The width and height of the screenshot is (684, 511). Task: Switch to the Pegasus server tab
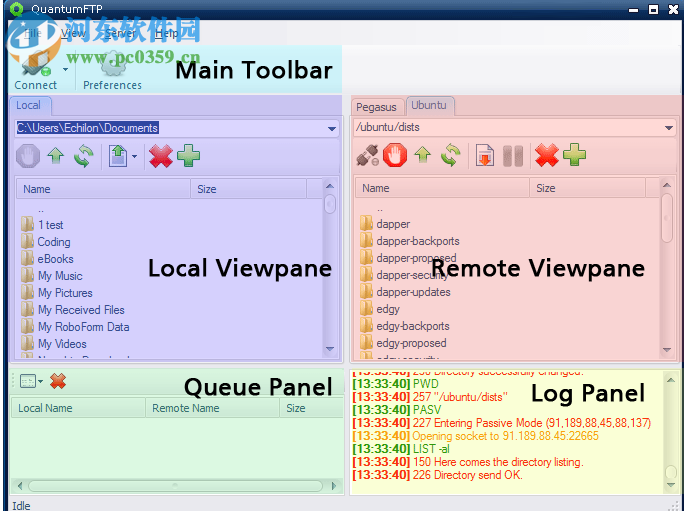[376, 107]
